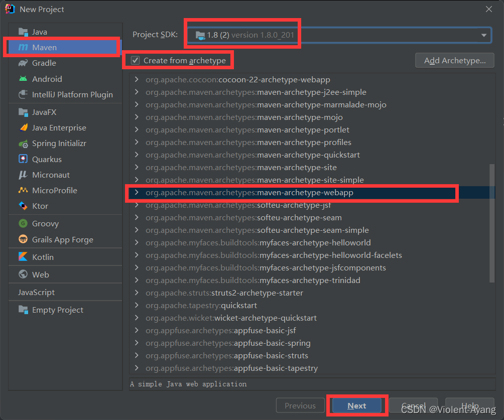Close the New Project dialog
The height and width of the screenshot is (420, 504).
coord(488,9)
